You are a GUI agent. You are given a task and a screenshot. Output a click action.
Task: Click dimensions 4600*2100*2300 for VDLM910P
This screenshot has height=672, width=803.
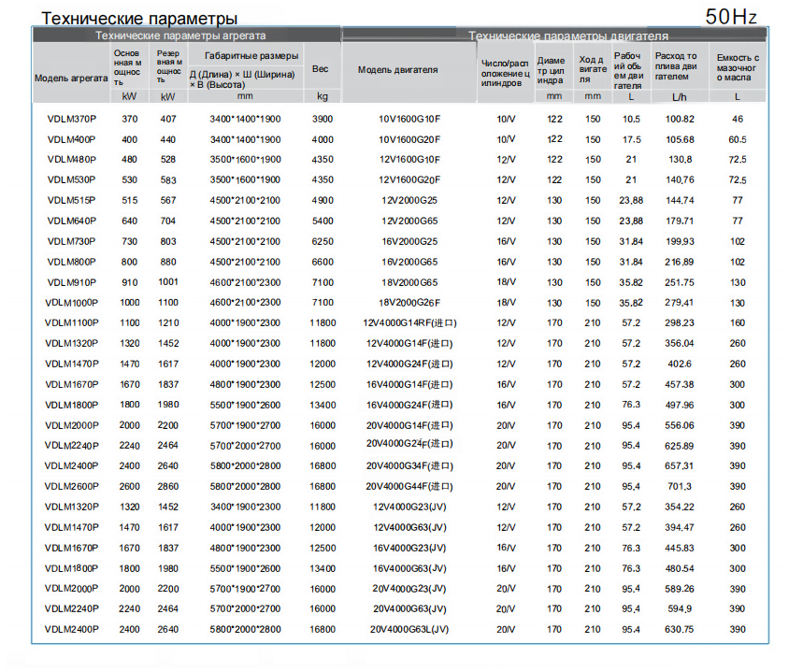[x=245, y=282]
